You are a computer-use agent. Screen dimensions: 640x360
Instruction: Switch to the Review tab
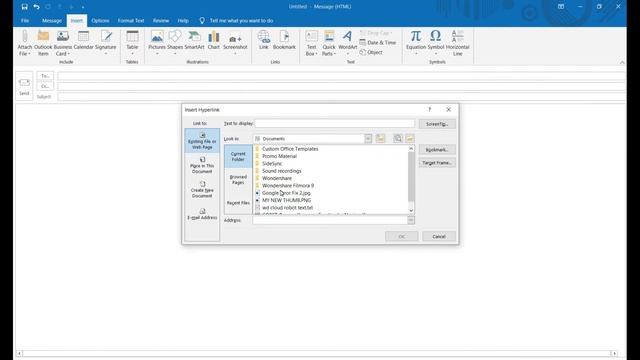161,20
